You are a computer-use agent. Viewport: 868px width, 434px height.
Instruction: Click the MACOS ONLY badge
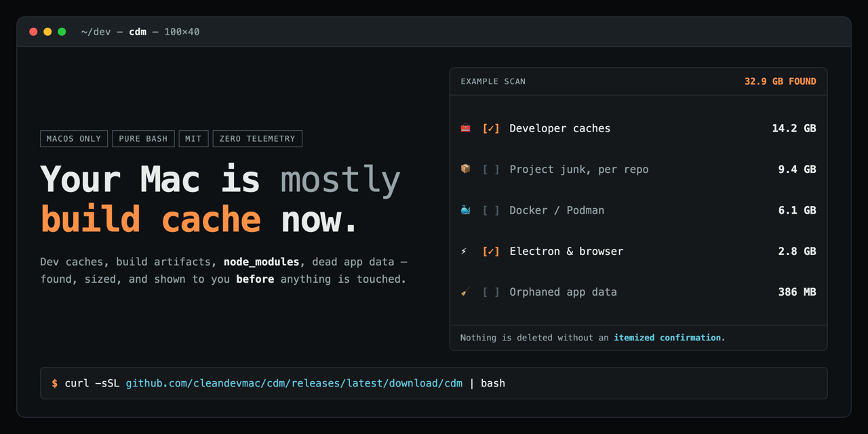pyautogui.click(x=74, y=138)
